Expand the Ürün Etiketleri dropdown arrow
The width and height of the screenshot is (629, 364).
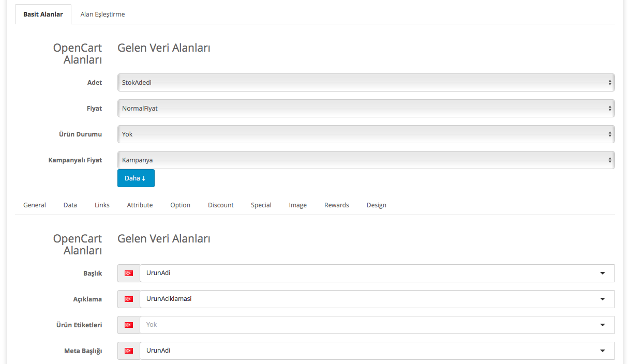click(x=602, y=325)
